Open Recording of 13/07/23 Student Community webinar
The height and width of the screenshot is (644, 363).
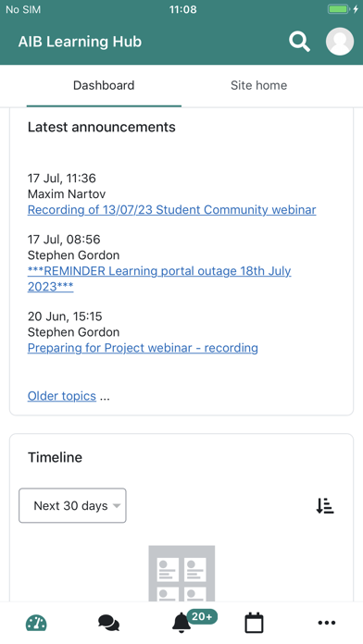[172, 210]
